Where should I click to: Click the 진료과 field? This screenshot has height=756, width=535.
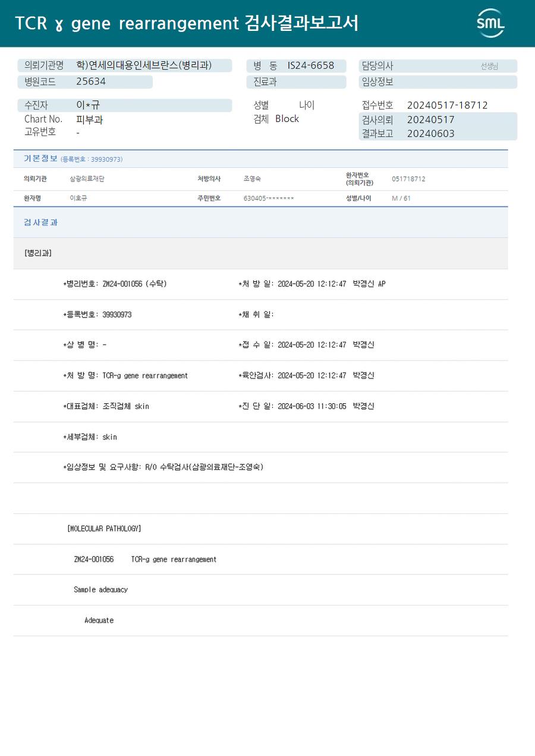coord(297,82)
